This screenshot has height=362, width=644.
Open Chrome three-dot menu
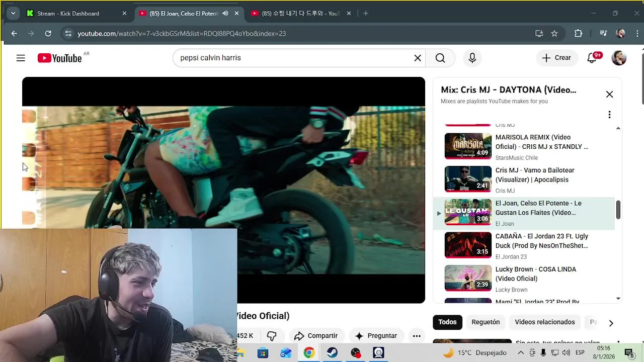(637, 34)
